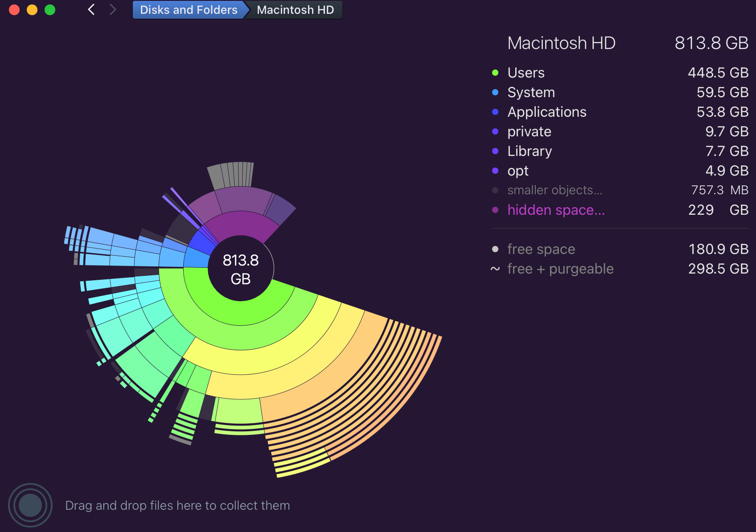The width and height of the screenshot is (756, 532).
Task: Click the gray striped segment atop the chart
Action: (231, 175)
